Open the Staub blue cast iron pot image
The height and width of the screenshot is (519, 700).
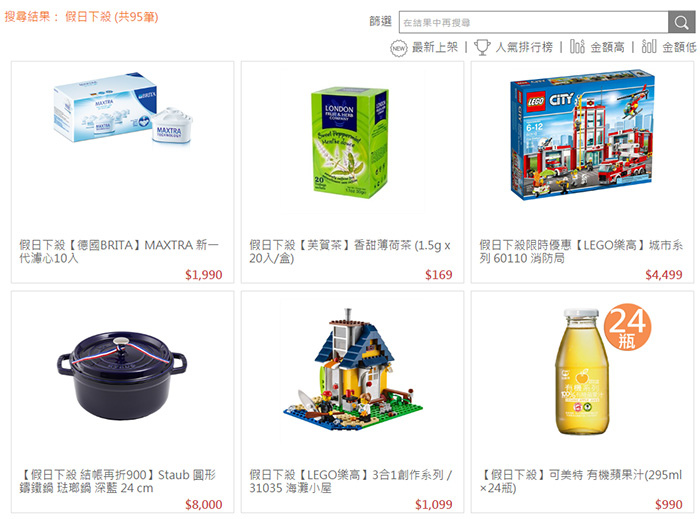click(x=122, y=375)
